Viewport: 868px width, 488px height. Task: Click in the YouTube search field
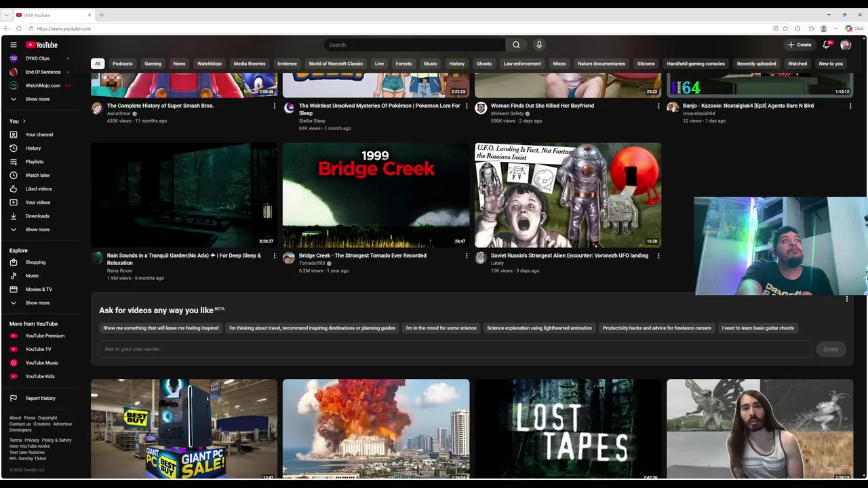(414, 45)
